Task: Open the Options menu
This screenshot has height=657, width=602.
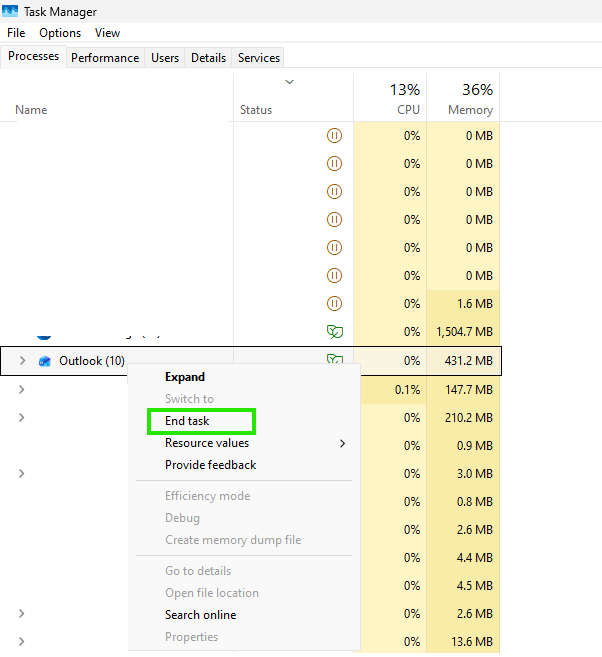Action: coord(60,33)
